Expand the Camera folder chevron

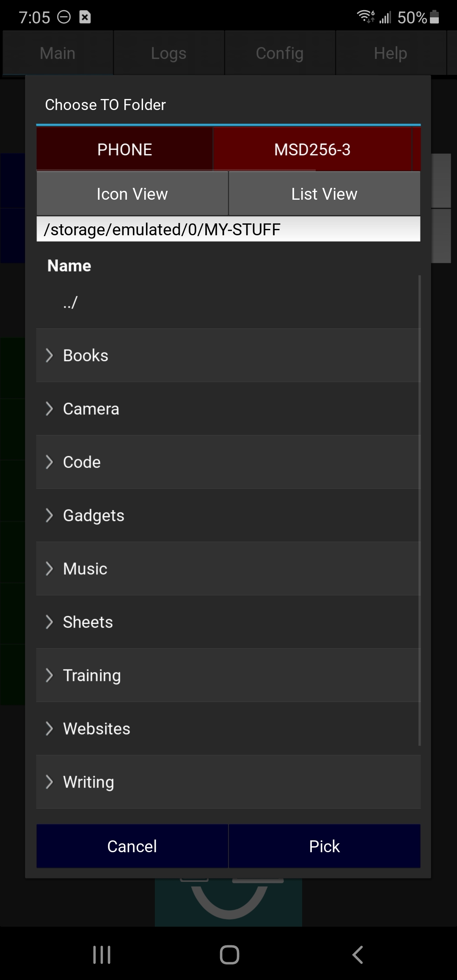50,409
